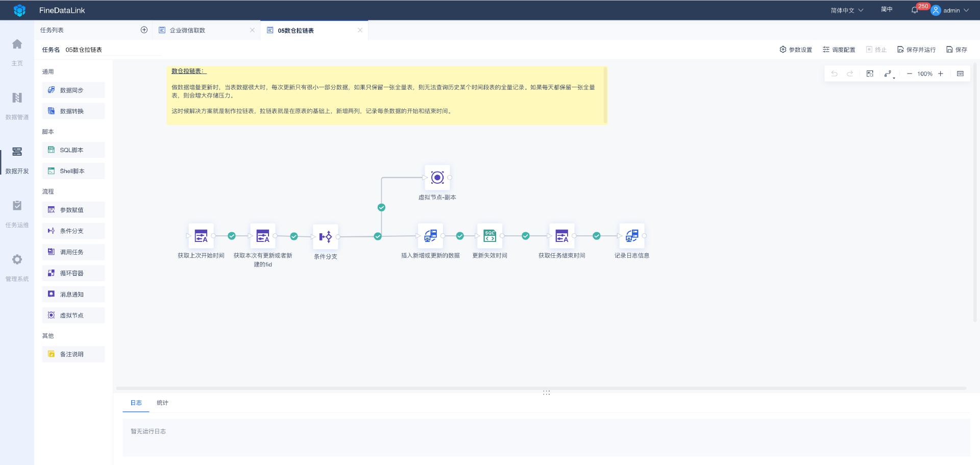The width and height of the screenshot is (980, 465).
Task: Click the FineDataLink logo icon
Action: [19, 10]
